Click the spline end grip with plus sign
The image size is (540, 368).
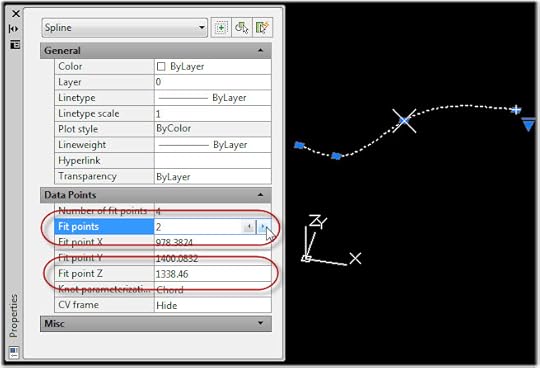coord(516,110)
